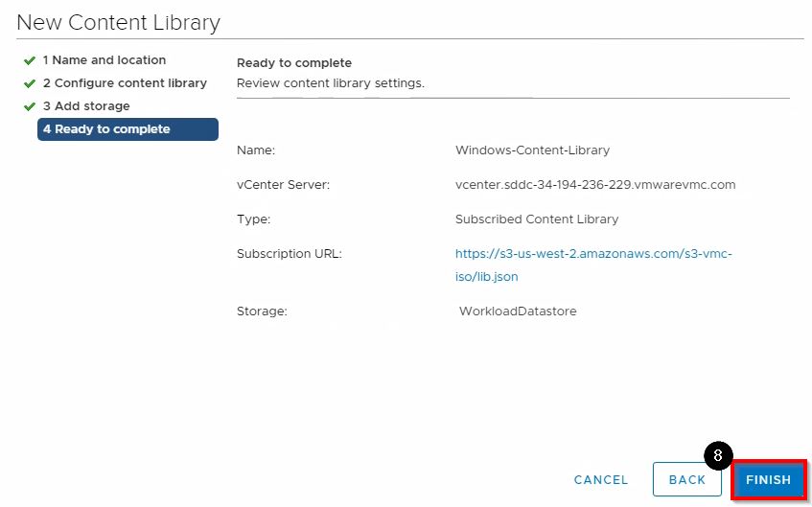Click the checkmark next to Configure content library
This screenshot has height=507, width=812.
(30, 83)
